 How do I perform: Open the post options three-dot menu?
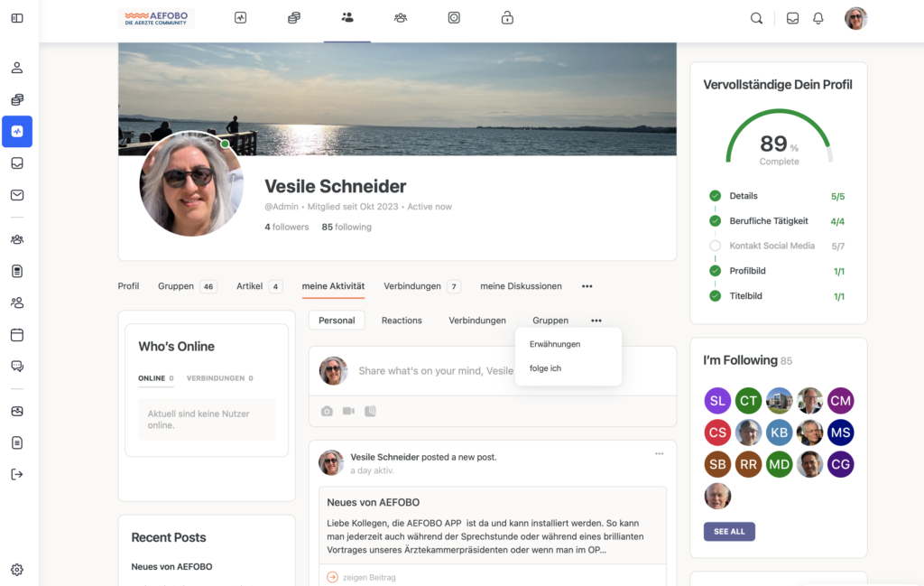659,453
